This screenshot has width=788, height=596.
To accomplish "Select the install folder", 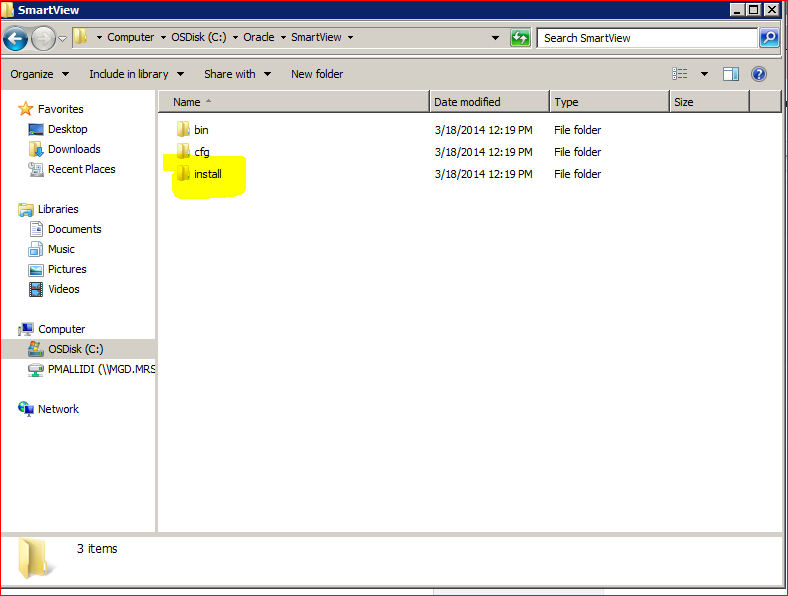I will (x=208, y=174).
